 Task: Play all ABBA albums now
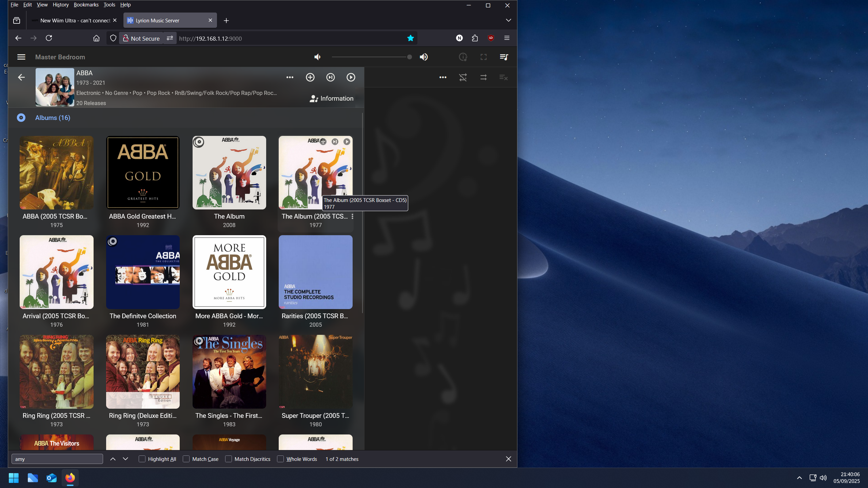click(351, 77)
